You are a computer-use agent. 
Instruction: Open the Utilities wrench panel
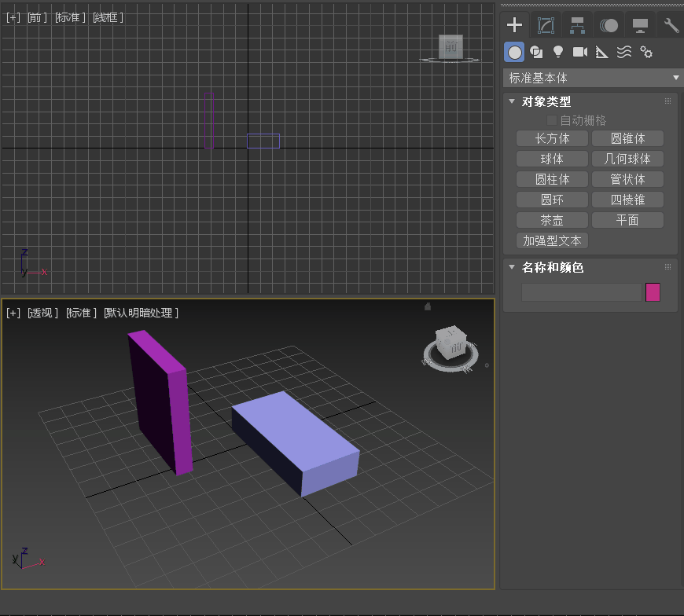(670, 24)
